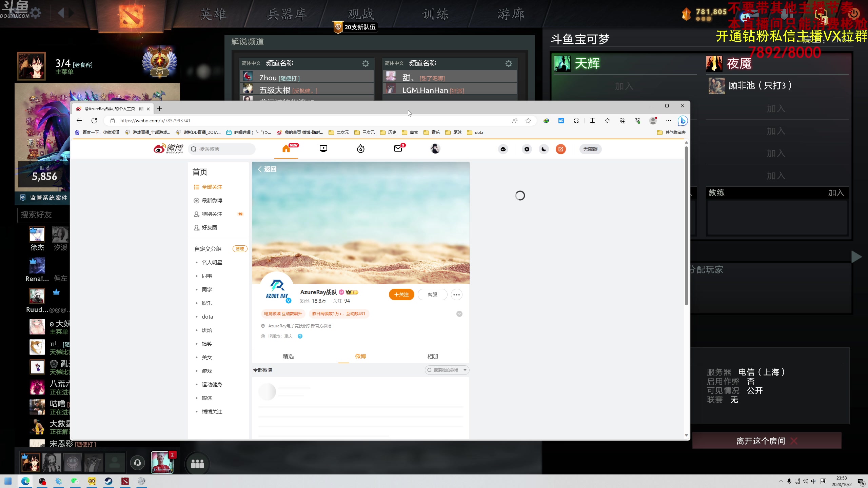Open Dota 2 settings gear icon
The height and width of the screenshot is (488, 868).
coord(36,13)
